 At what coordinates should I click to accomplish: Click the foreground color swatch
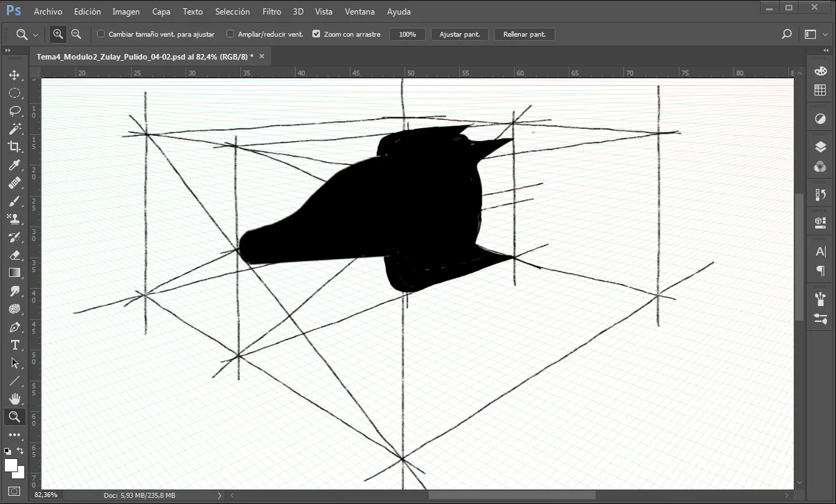(11, 465)
